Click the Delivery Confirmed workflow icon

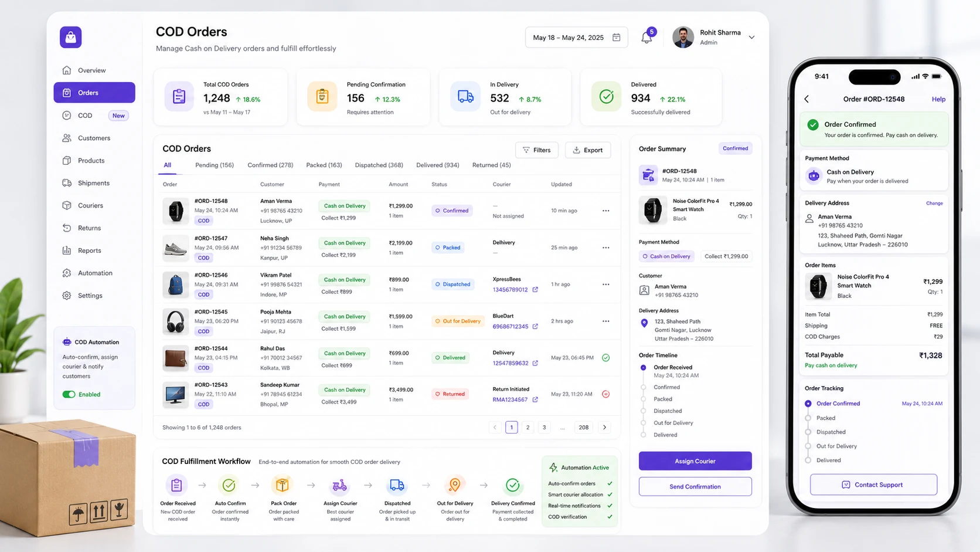pos(513,485)
